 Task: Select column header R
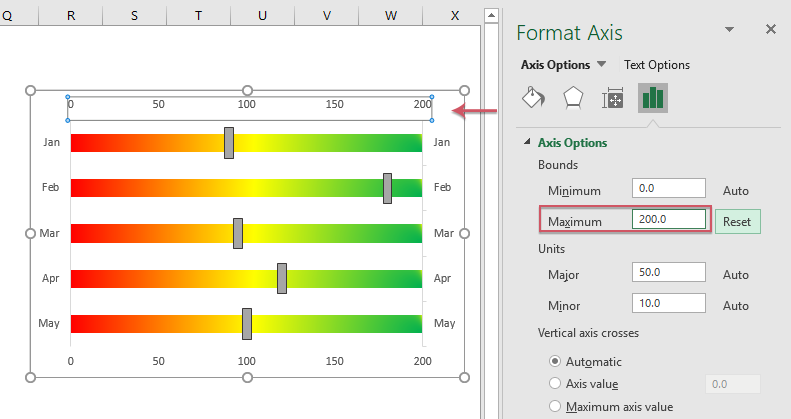tap(71, 16)
